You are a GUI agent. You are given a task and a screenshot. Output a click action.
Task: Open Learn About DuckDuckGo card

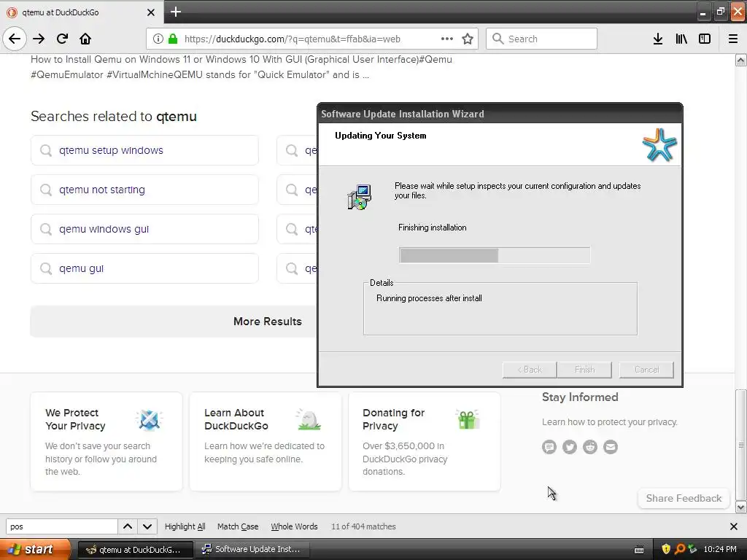(x=266, y=441)
